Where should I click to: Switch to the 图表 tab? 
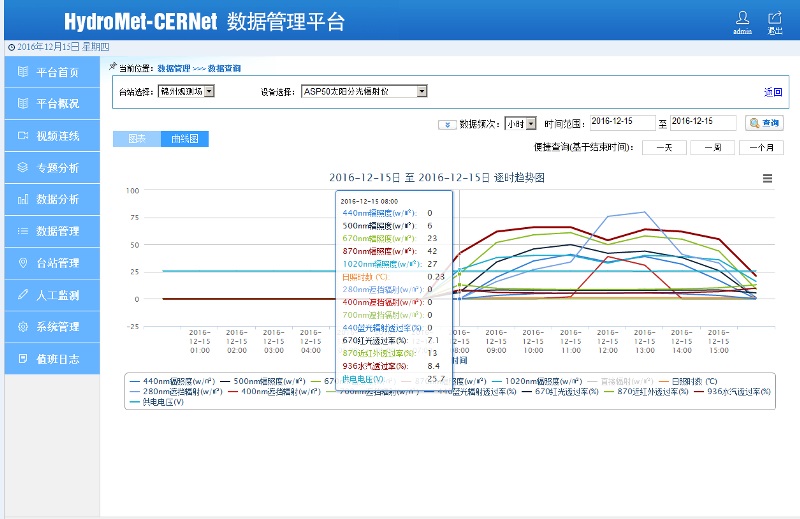136,139
